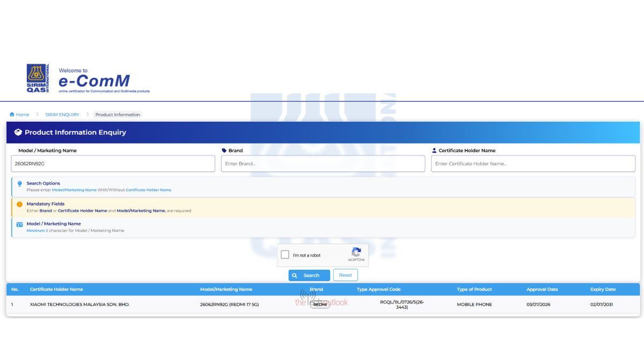This screenshot has width=644, height=362.
Task: Click the Reset button
Action: (x=346, y=275)
